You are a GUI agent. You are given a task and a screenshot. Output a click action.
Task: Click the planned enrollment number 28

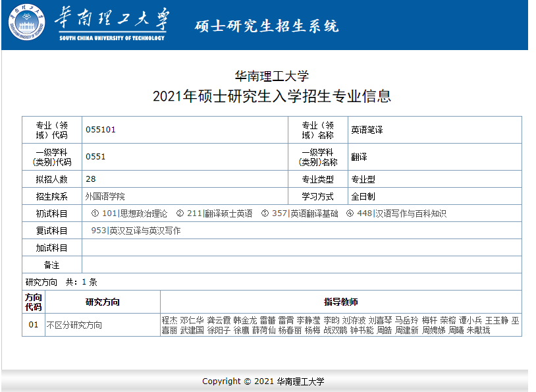pyautogui.click(x=91, y=179)
